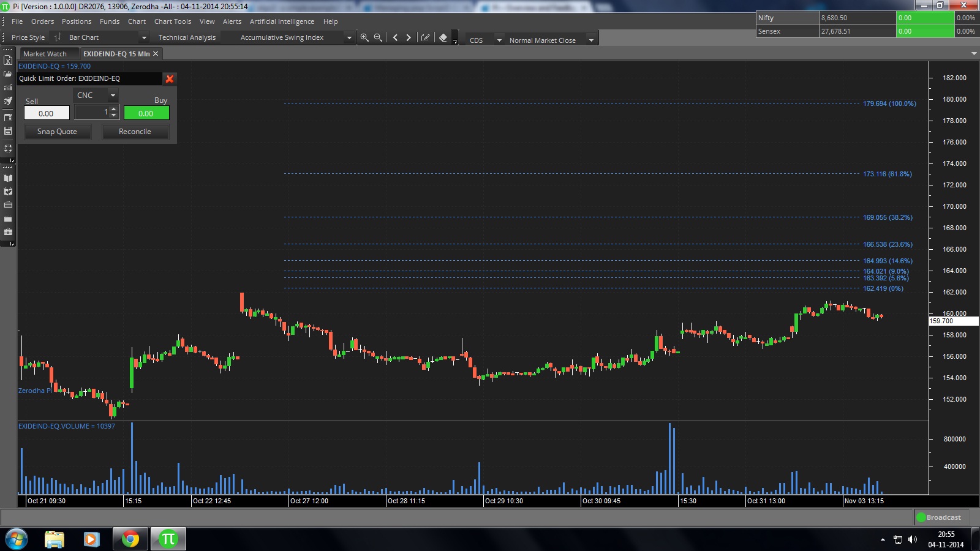Viewport: 980px width, 551px height.
Task: Click the open folder sidebar icon
Action: click(x=8, y=74)
